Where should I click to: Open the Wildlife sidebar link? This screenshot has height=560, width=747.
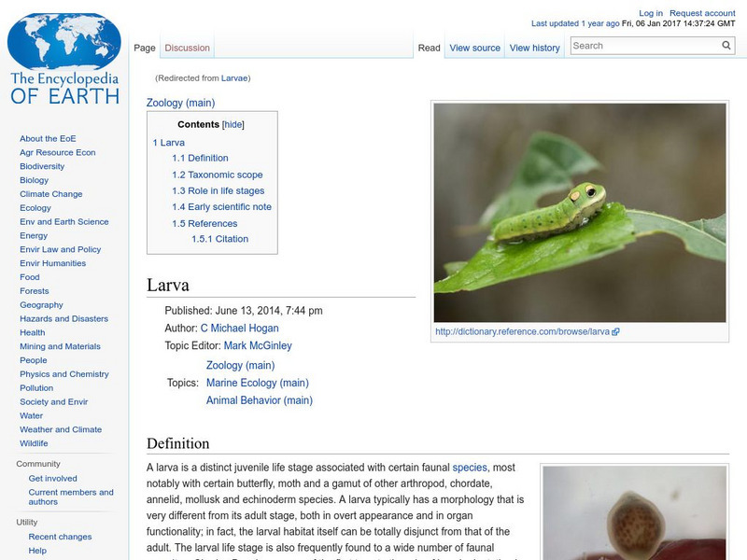[x=34, y=442]
